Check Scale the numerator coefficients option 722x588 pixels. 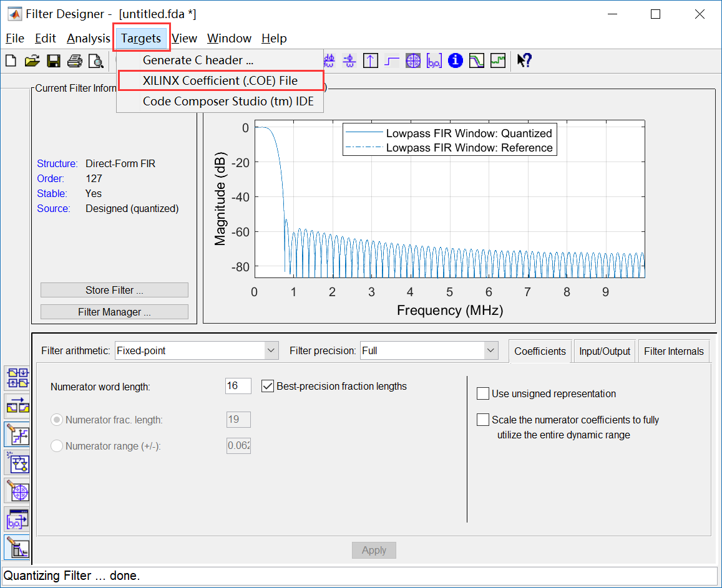(x=483, y=420)
